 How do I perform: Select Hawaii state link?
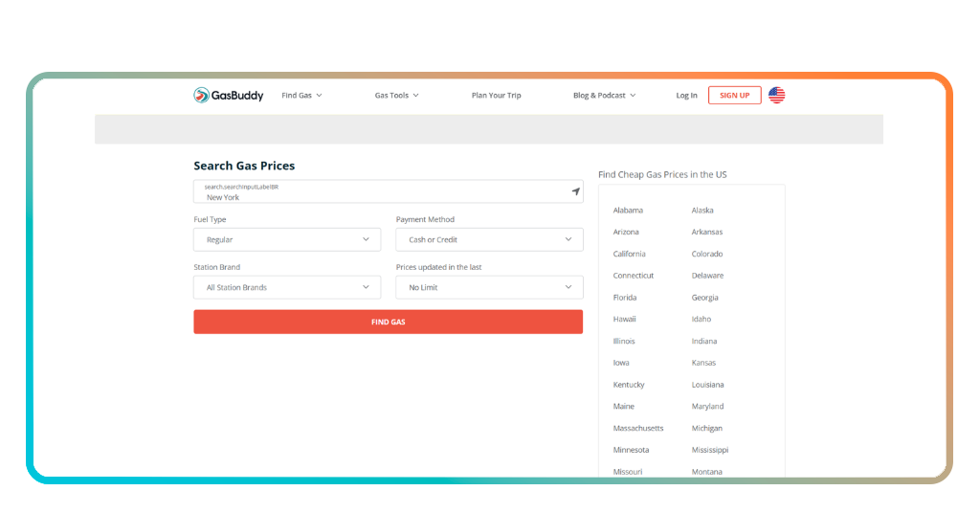click(x=624, y=320)
